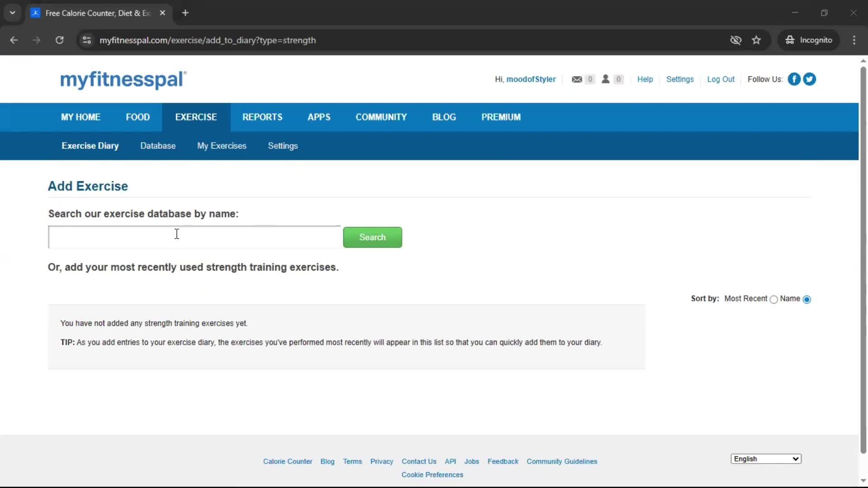Go back with the browser back arrow

tap(14, 40)
